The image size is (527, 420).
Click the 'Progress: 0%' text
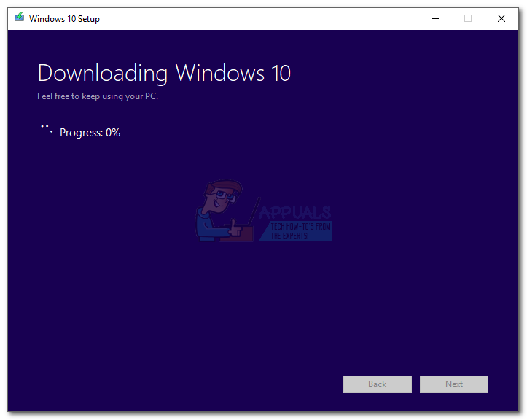pyautogui.click(x=90, y=133)
